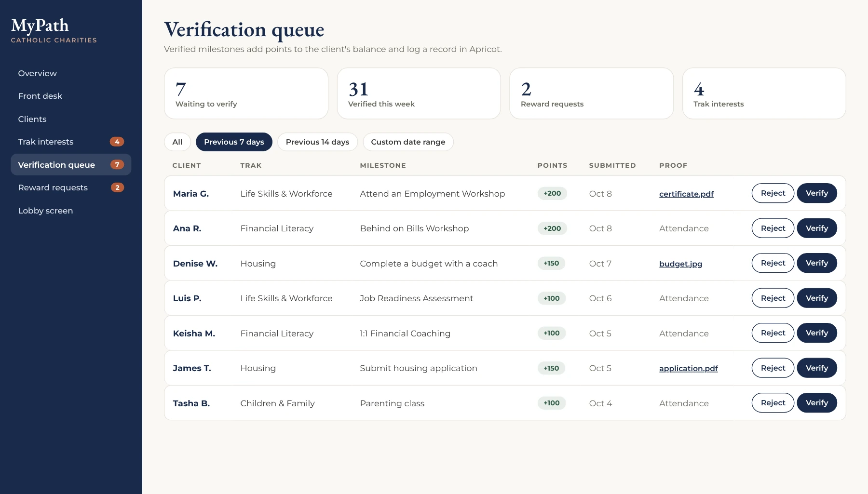Verify James T.'s housing application

817,368
